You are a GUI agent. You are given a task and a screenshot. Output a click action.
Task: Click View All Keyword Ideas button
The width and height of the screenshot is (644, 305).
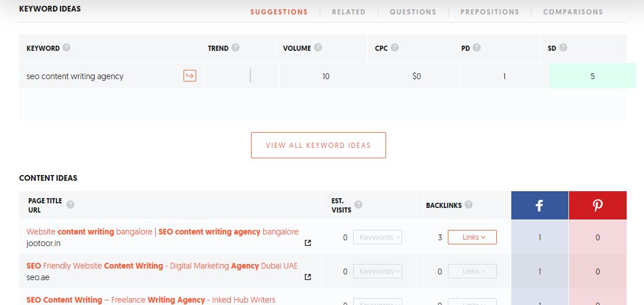318,146
